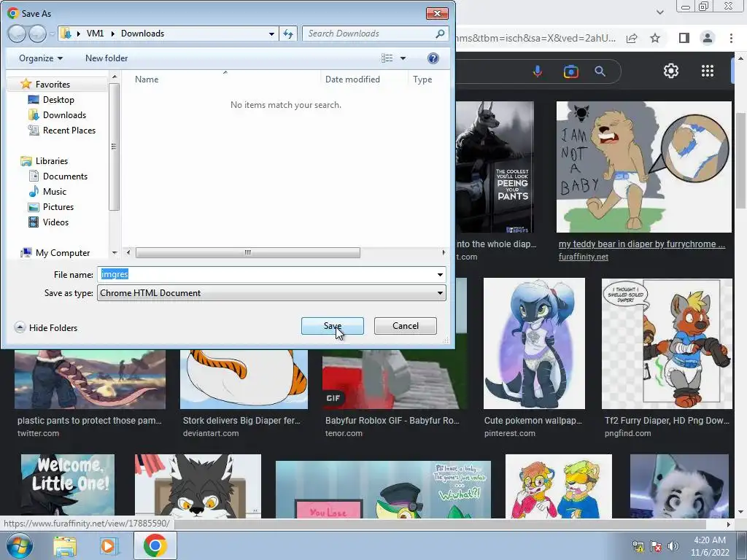The height and width of the screenshot is (560, 747).
Task: Open the Music library
Action: (54, 192)
